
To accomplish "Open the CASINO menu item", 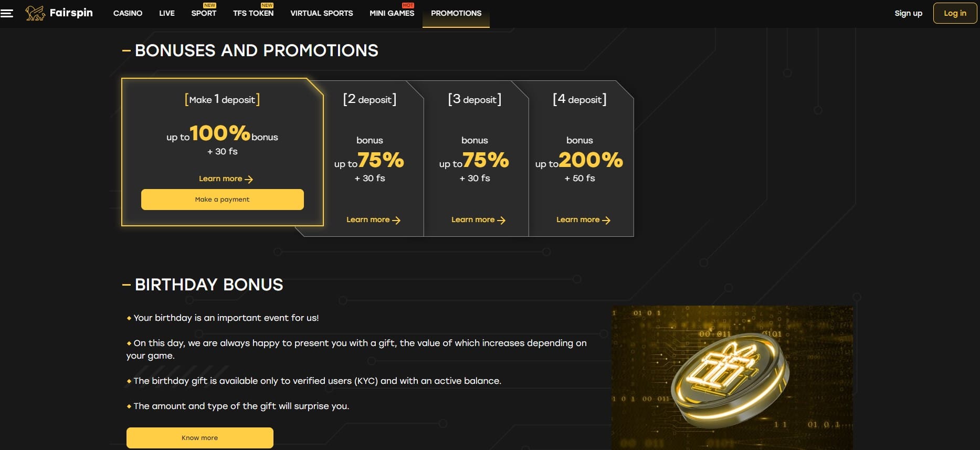I will (128, 13).
